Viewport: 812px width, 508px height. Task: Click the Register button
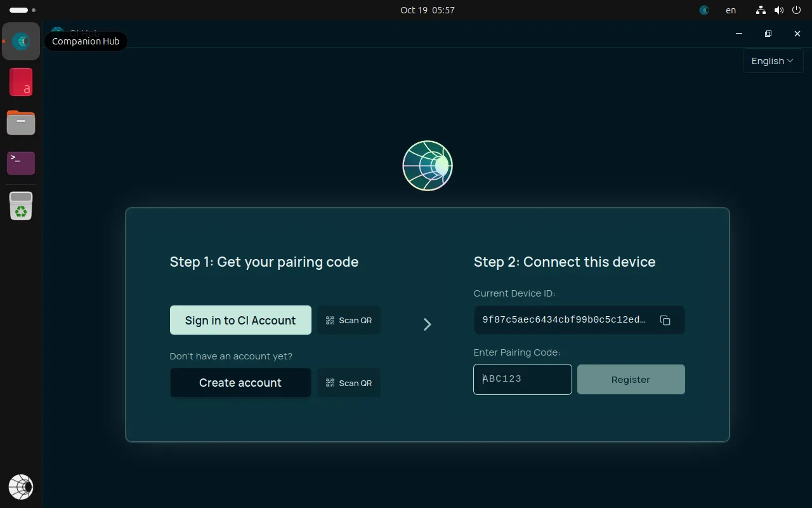point(631,380)
